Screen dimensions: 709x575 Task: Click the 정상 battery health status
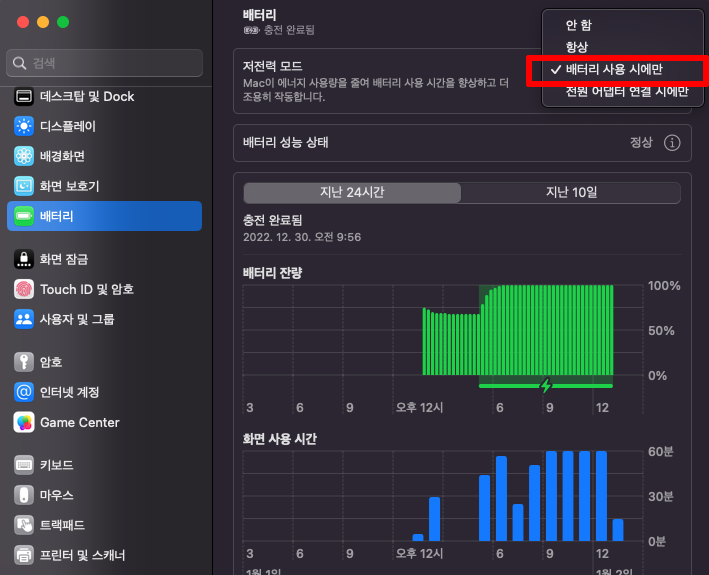tap(641, 143)
